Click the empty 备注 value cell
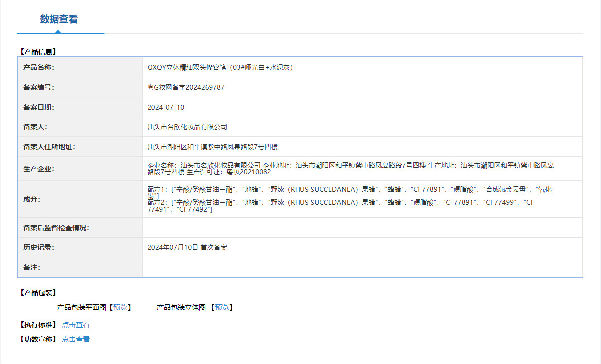The width and height of the screenshot is (601, 364). (362, 267)
